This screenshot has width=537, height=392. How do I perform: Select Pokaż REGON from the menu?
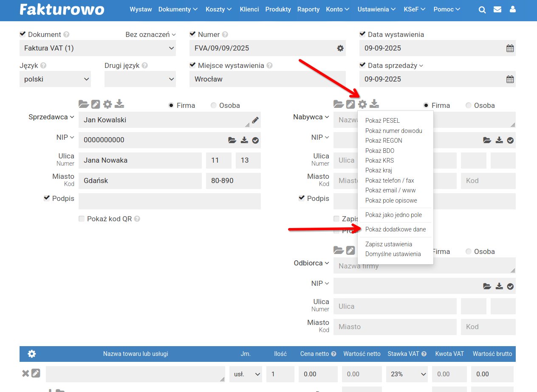383,141
